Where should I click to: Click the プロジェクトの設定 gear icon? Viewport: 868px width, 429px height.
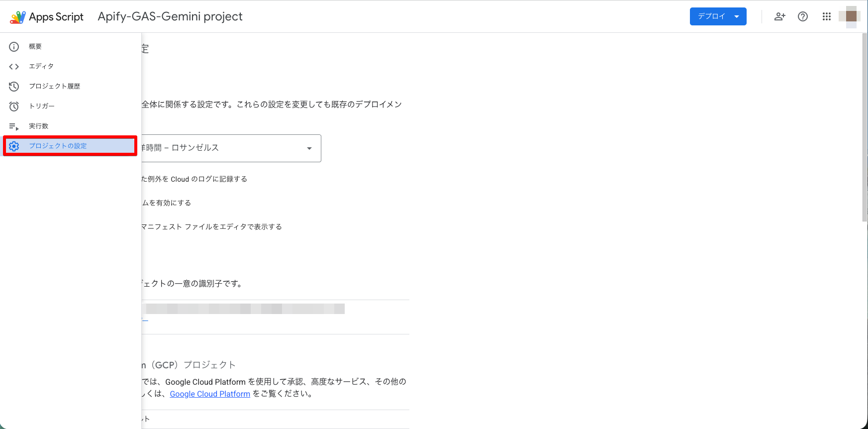coord(14,146)
